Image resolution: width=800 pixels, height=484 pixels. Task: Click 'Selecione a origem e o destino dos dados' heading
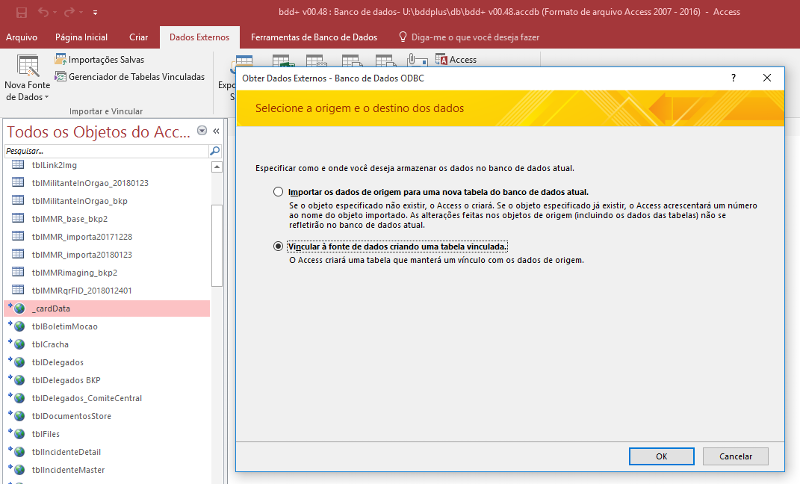point(359,108)
